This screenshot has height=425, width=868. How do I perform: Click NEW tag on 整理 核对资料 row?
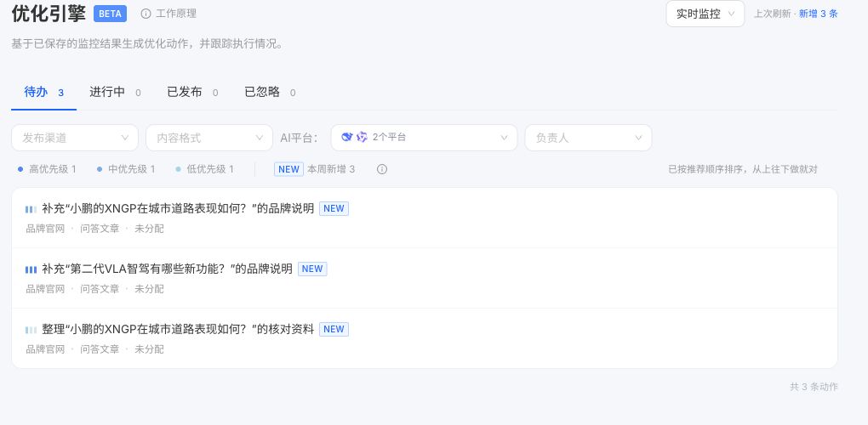(x=334, y=329)
